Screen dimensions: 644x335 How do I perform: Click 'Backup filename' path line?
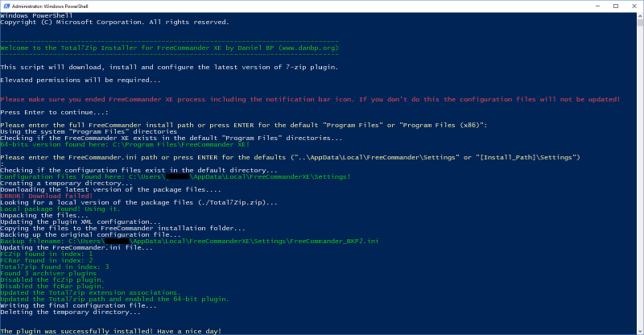189,242
